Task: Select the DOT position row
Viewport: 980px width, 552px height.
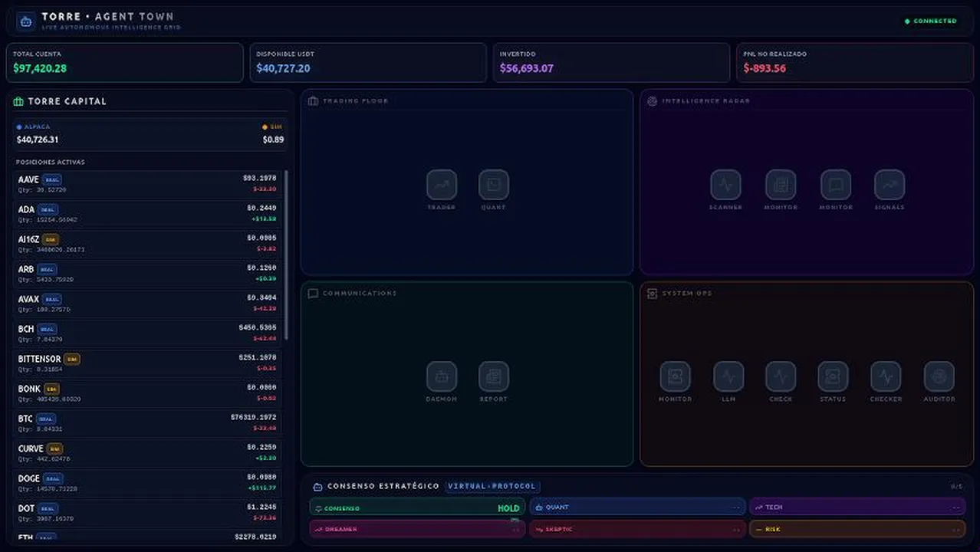Action: [x=147, y=513]
